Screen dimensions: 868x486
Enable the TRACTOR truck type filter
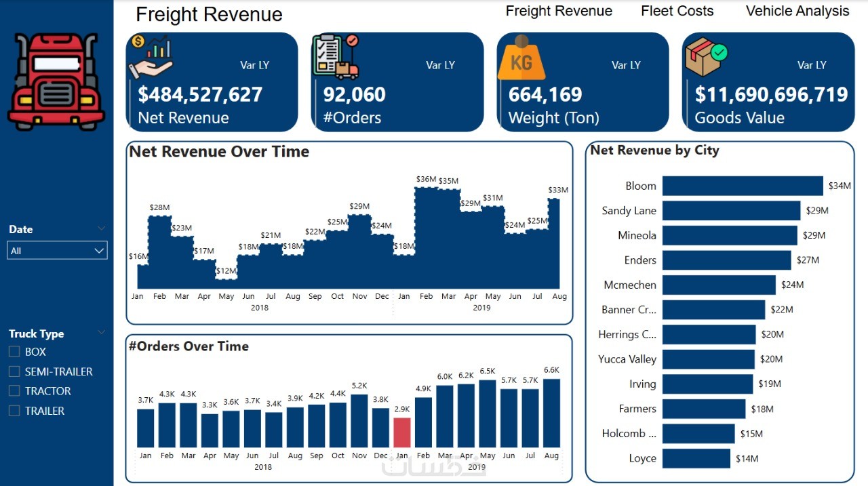pyautogui.click(x=14, y=391)
